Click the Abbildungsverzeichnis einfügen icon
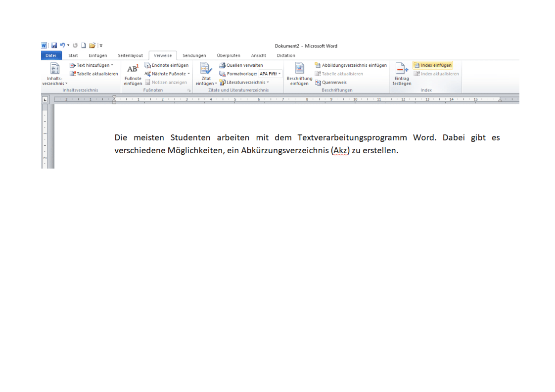The width and height of the screenshot is (555, 392). click(318, 65)
